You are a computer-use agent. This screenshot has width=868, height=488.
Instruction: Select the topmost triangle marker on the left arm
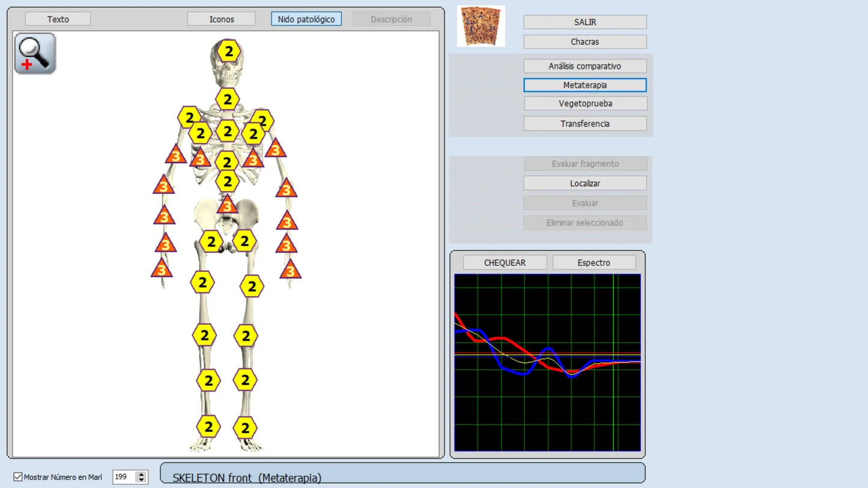[175, 155]
